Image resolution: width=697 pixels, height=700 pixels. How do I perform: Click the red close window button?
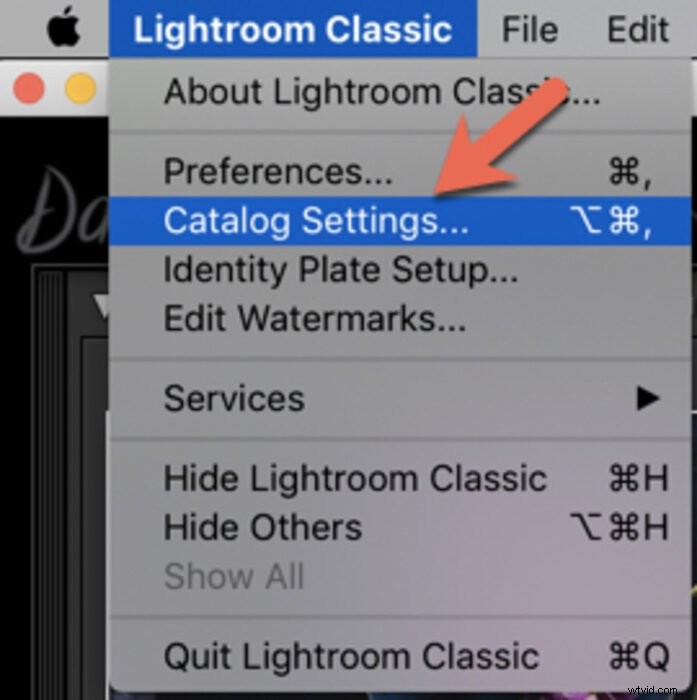click(x=29, y=88)
